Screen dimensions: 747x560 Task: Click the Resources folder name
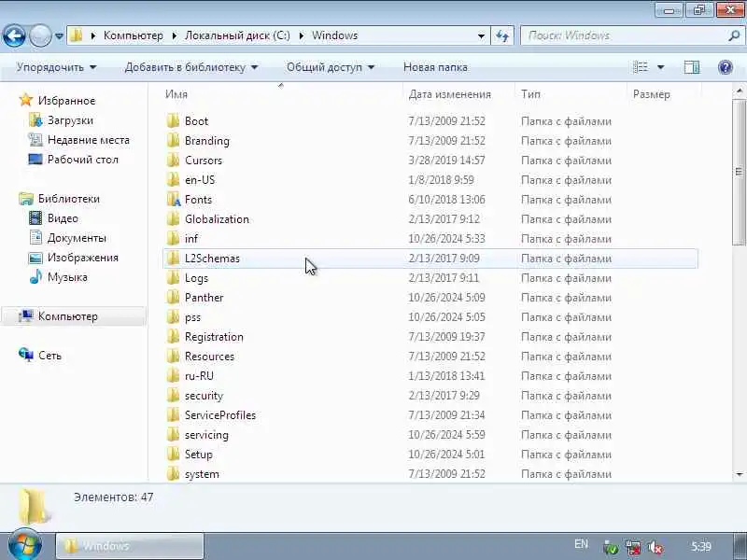click(209, 357)
